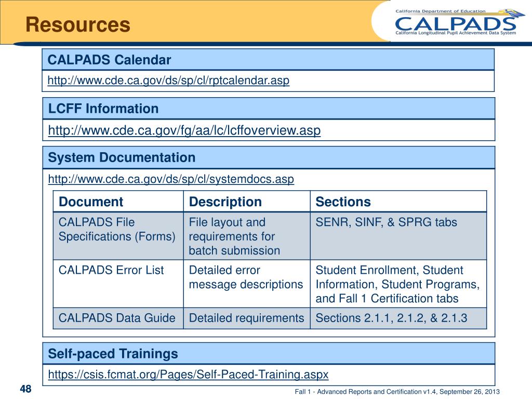Select 'Sections 2.1.1, 2.1.2, & 2.1.3' cell
This screenshot has height=399, width=532.
point(398,318)
